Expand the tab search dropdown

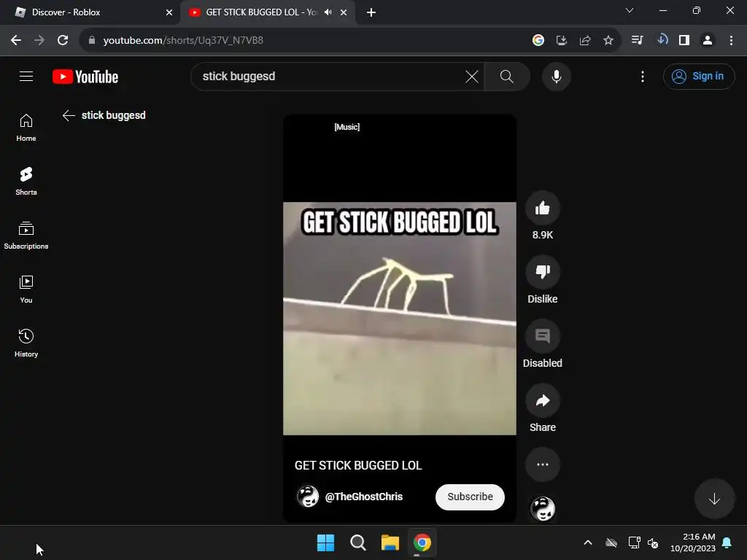coord(630,10)
